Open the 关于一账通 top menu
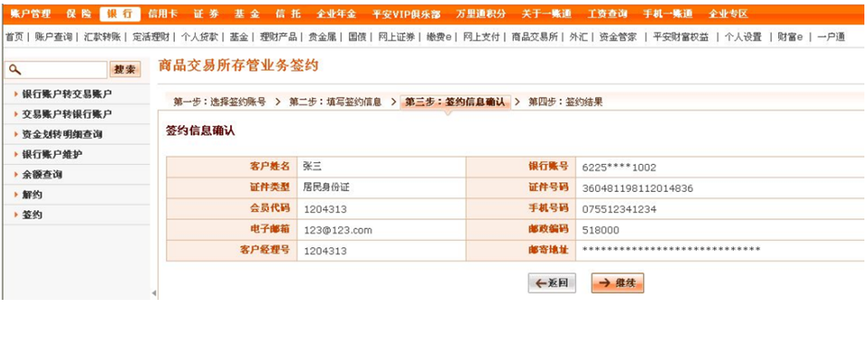Screen dimensions: 868x346 click(x=546, y=14)
